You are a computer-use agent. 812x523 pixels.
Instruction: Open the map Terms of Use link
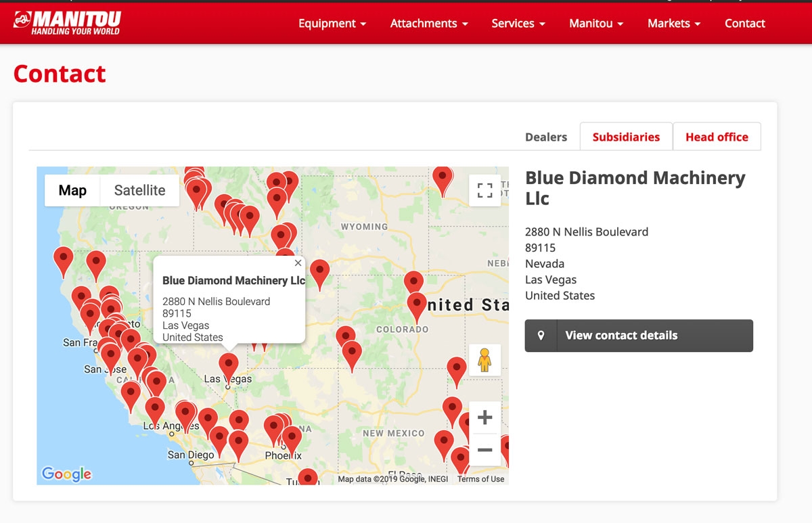click(x=480, y=479)
